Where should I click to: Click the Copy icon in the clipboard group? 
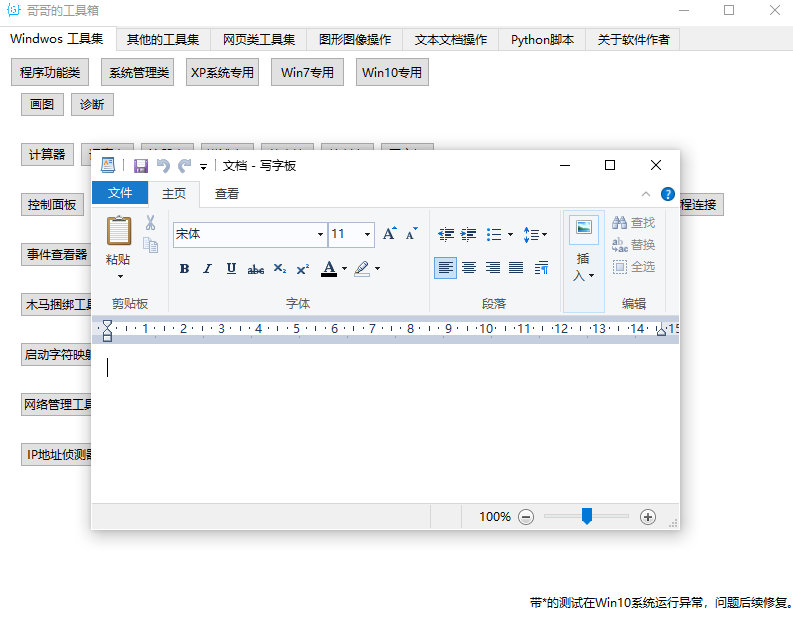point(150,245)
